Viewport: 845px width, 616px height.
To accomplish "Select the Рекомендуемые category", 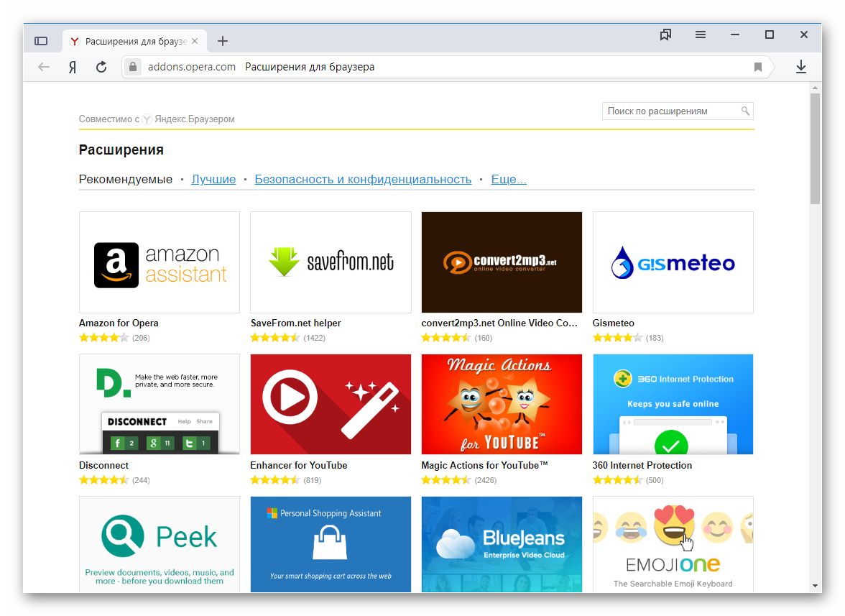I will (x=126, y=179).
